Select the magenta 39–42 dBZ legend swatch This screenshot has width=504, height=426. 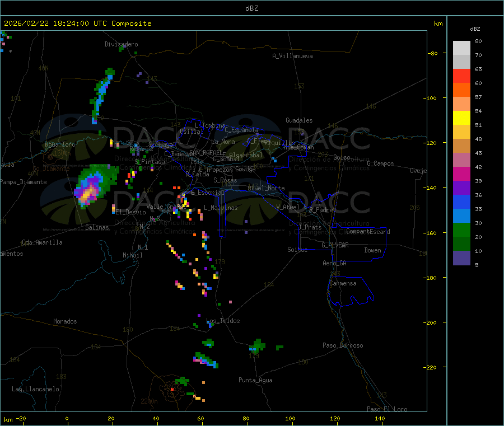(x=461, y=174)
